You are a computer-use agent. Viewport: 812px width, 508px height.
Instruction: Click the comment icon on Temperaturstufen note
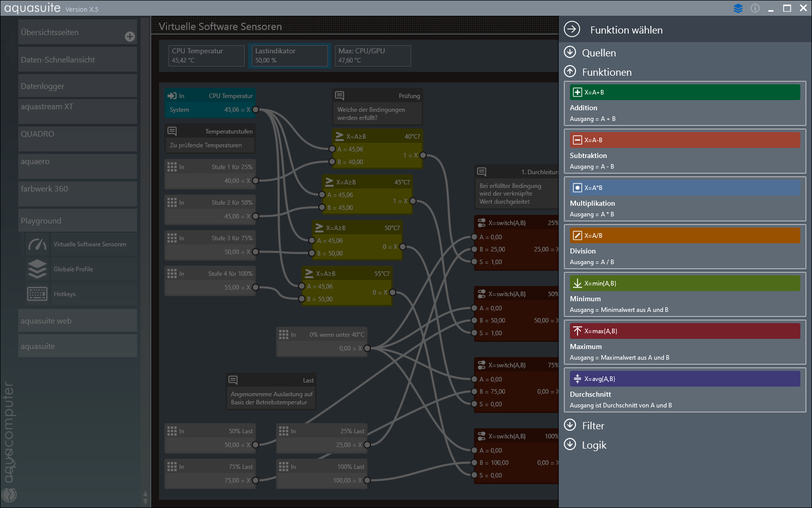[x=172, y=131]
